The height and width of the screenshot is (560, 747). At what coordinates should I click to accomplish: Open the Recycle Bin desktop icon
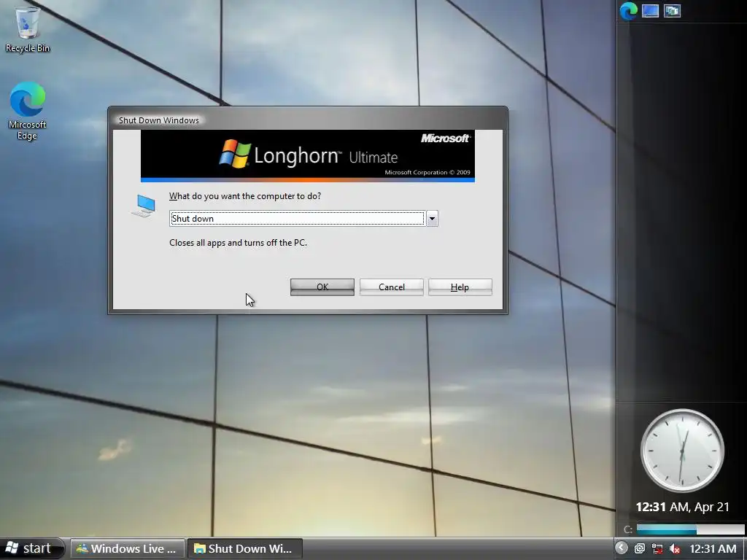pos(28,29)
